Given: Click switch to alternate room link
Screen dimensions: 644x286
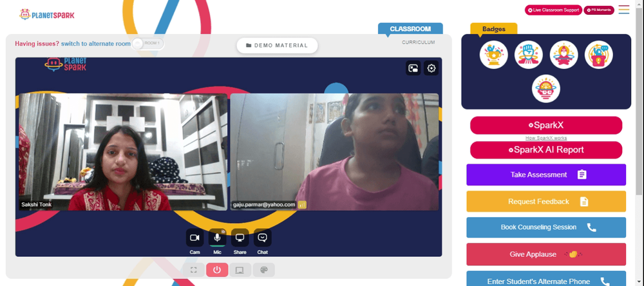Looking at the screenshot, I should click(x=96, y=44).
